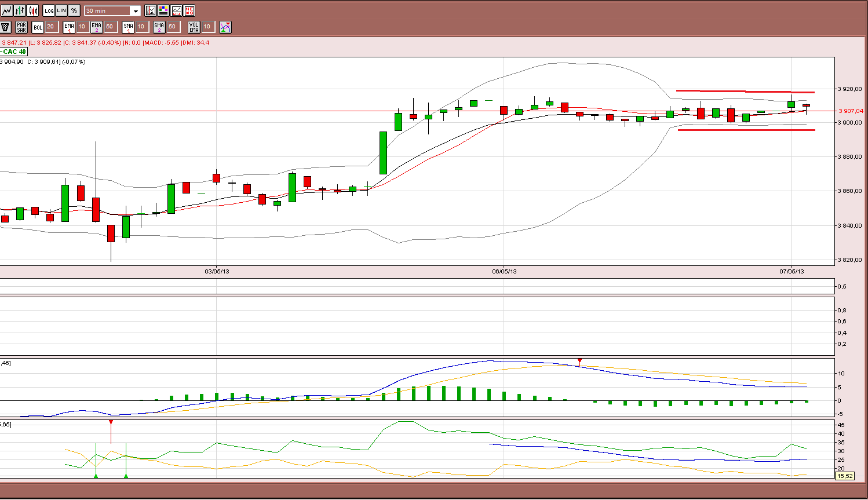
Task: Click the chart cursor/crosshair analysis icon
Action: tap(151, 10)
